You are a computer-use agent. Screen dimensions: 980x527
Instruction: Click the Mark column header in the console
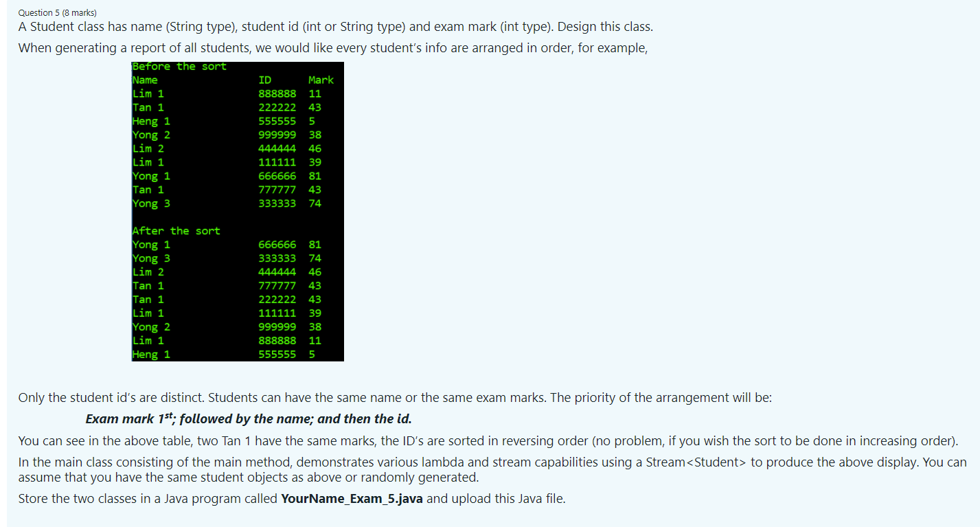(x=321, y=80)
